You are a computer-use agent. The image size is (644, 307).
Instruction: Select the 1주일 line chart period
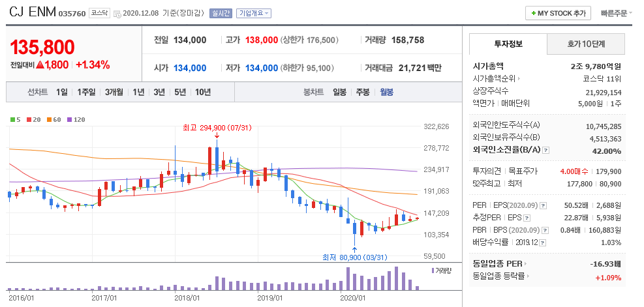click(x=86, y=92)
